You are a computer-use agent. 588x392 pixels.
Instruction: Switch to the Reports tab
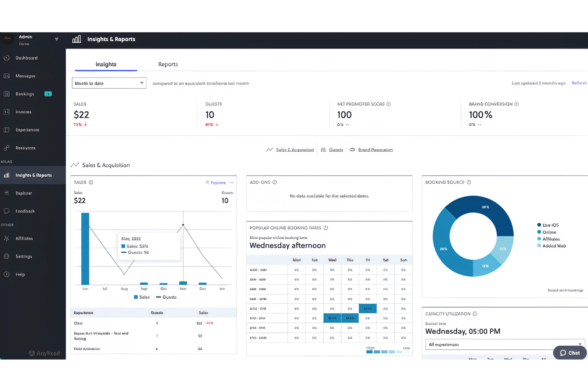click(x=168, y=64)
